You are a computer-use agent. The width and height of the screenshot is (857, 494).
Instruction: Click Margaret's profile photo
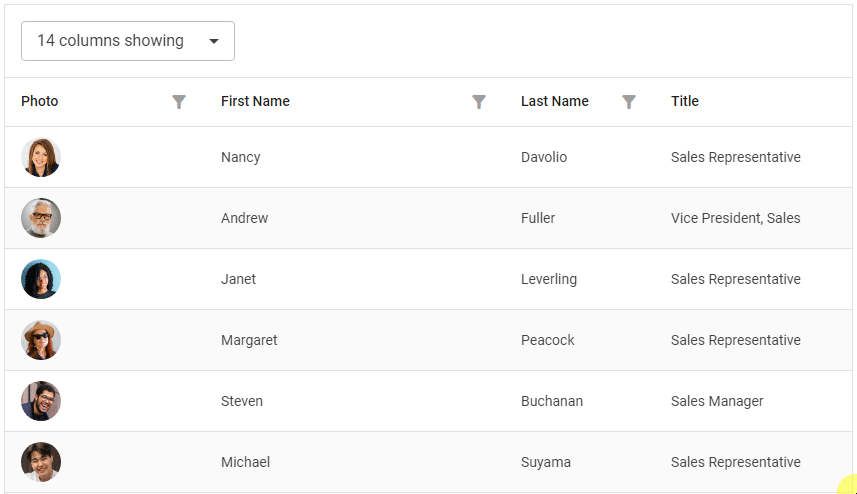(41, 340)
